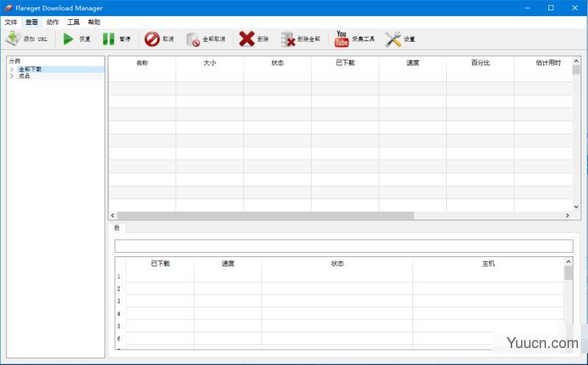
Task: Sort the download list by the 名称 column
Action: tap(142, 63)
